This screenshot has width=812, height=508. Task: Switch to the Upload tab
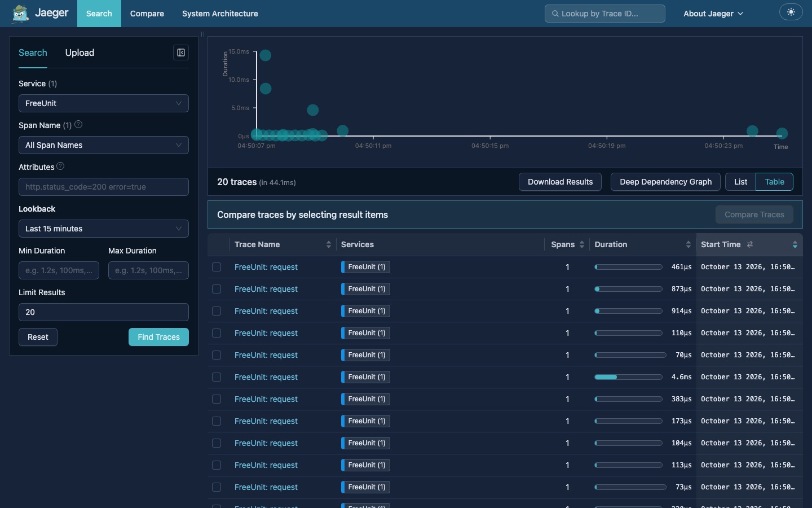[x=80, y=52]
